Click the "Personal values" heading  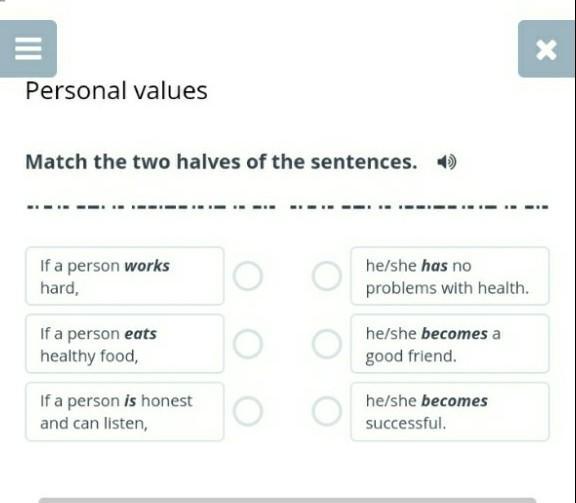click(116, 90)
